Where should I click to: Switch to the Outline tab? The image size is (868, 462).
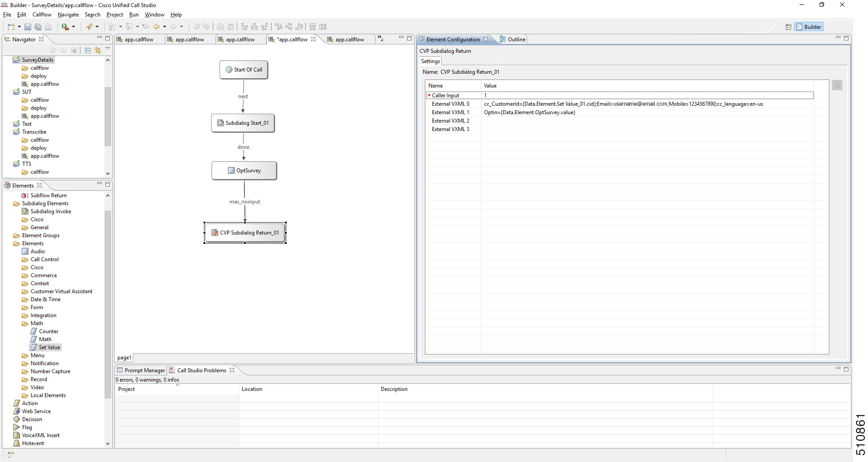click(x=512, y=39)
